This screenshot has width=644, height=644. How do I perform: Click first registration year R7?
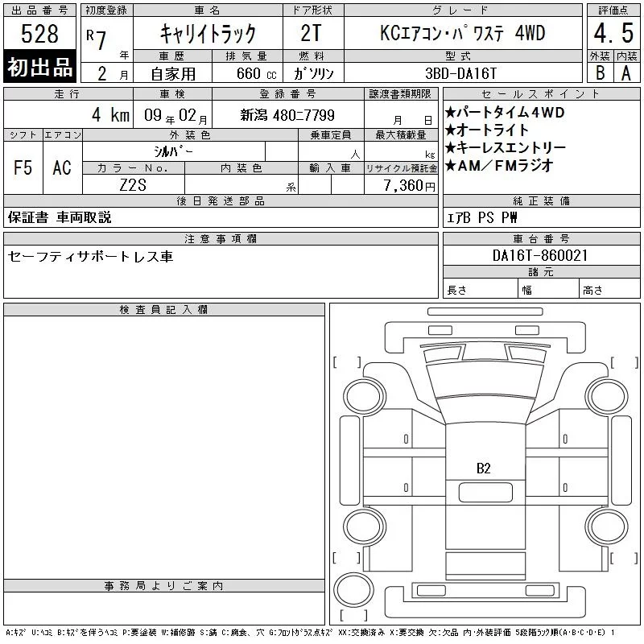point(97,39)
